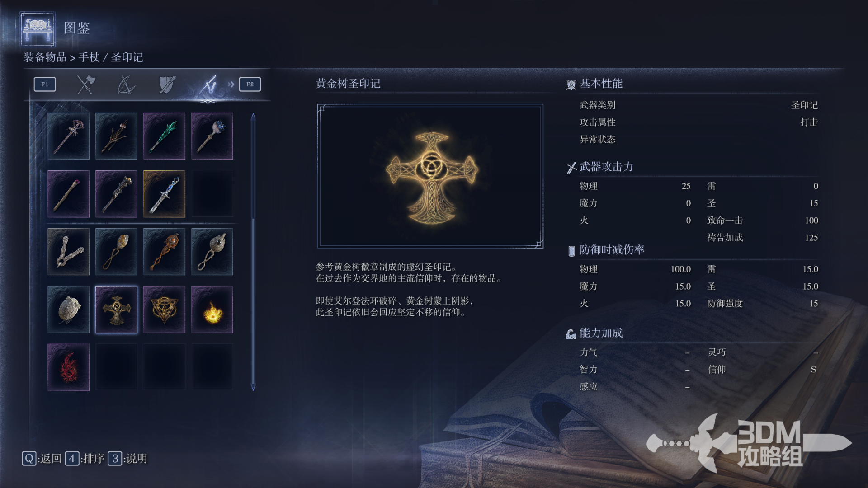This screenshot has width=868, height=488.
Task: Select the blue jeweled sword staff icon
Action: [164, 194]
